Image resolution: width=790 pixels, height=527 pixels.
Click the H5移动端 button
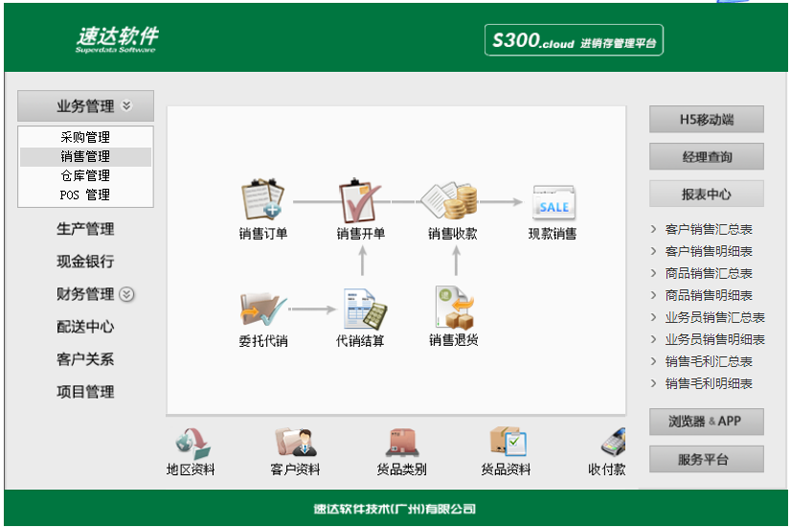[706, 119]
